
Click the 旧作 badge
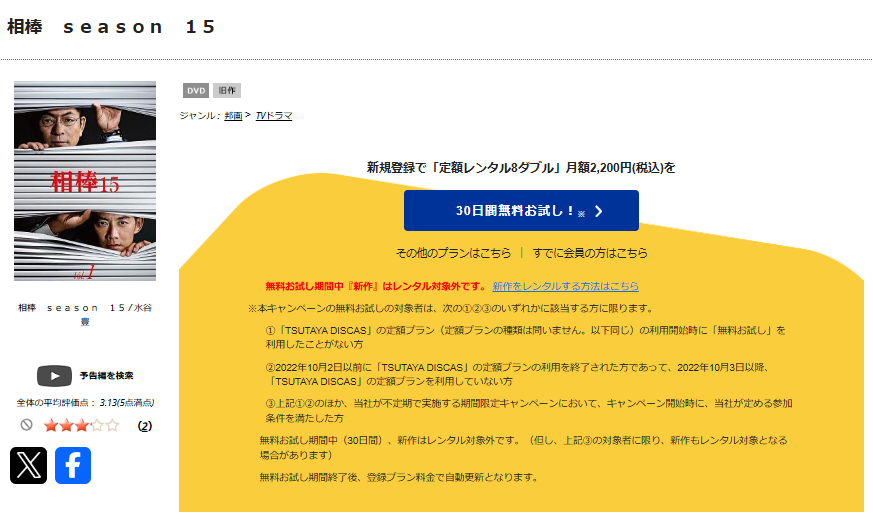click(x=227, y=91)
